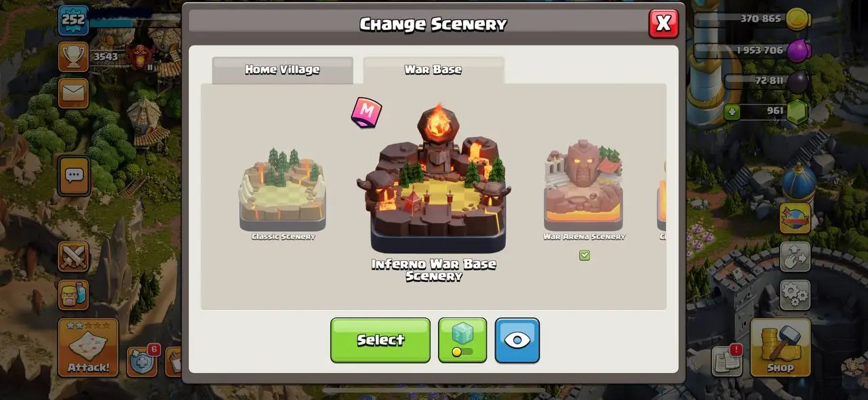Add gems with the green plus button

coord(732,112)
